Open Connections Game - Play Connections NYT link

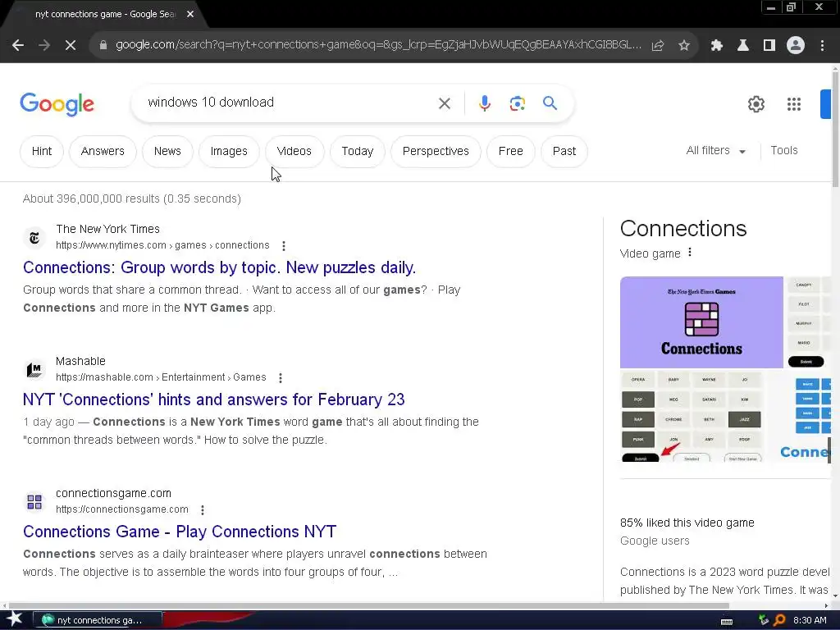[x=180, y=532]
